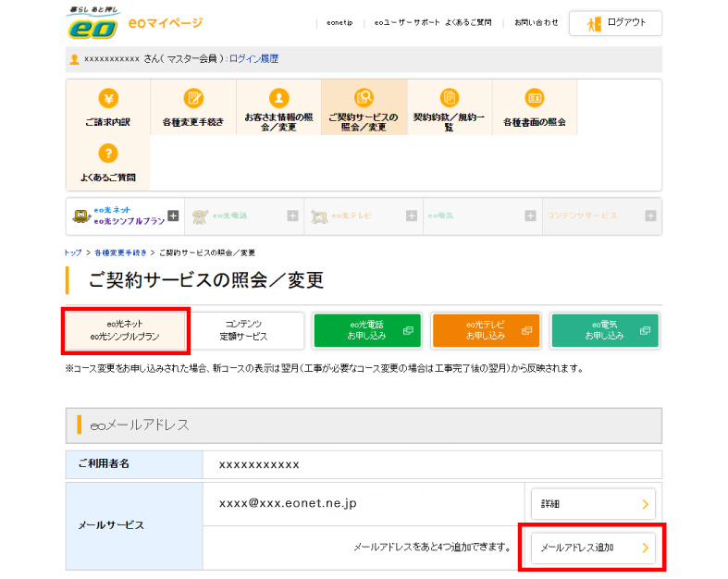Click external-link icon on eo電気 お申し込み
The height and width of the screenshot is (579, 728).
click(x=646, y=330)
